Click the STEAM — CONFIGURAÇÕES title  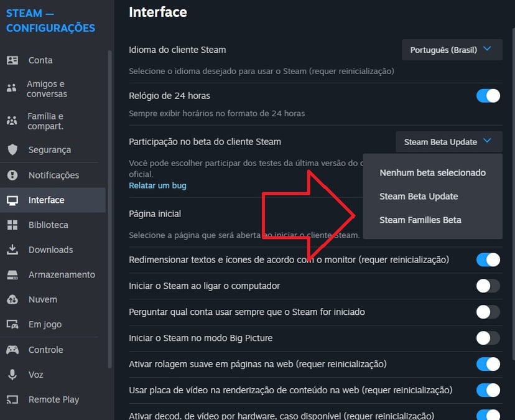click(50, 21)
